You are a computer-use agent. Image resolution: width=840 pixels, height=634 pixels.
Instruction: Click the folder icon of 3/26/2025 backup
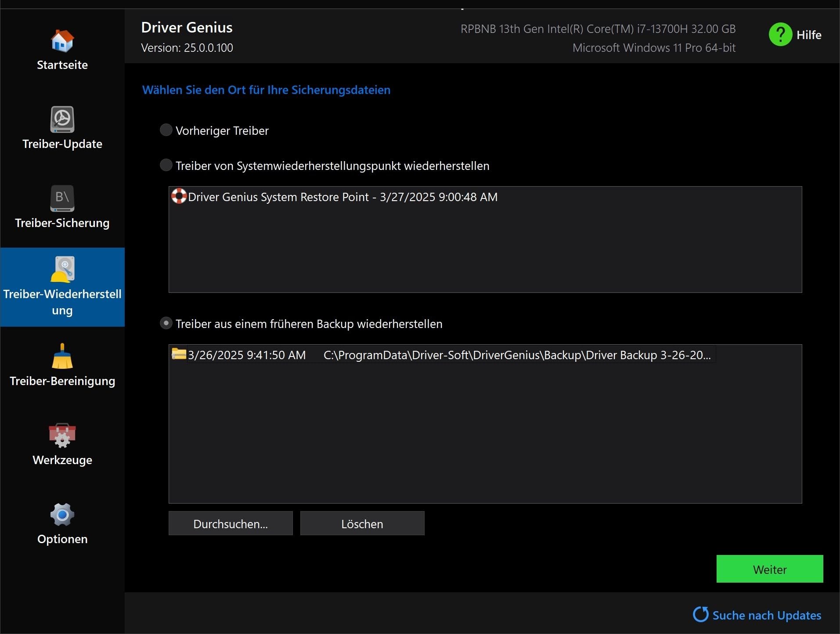179,354
